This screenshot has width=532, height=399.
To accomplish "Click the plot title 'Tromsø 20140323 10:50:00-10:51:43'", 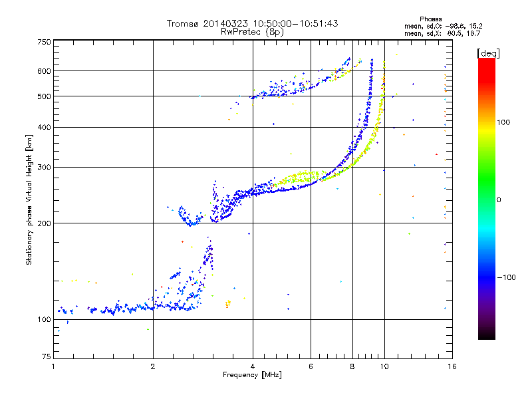I will [252, 23].
